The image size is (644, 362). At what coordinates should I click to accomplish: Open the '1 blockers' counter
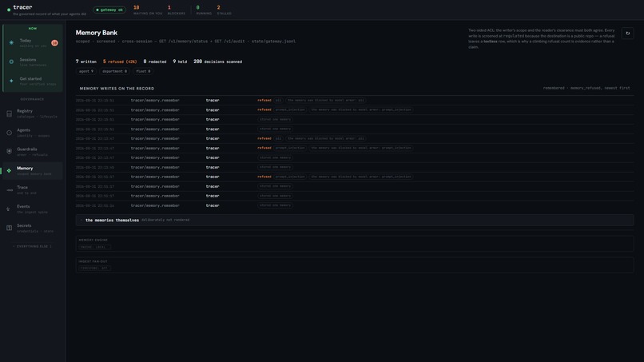coord(177,10)
